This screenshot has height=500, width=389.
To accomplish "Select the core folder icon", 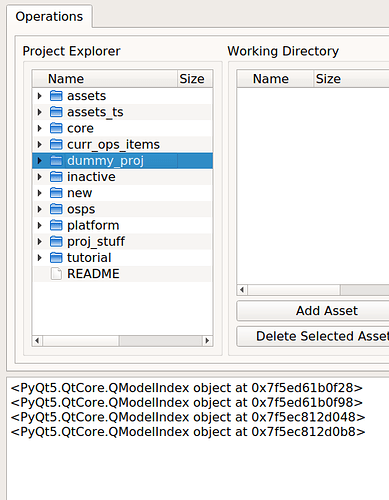I will click(56, 128).
